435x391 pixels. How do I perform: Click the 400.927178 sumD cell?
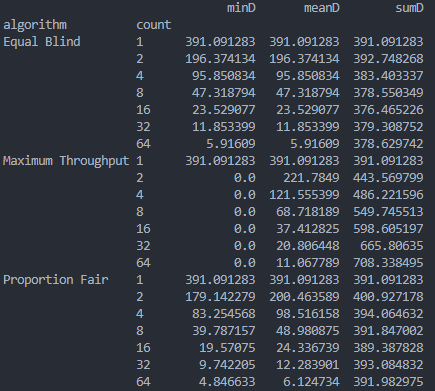click(x=388, y=297)
